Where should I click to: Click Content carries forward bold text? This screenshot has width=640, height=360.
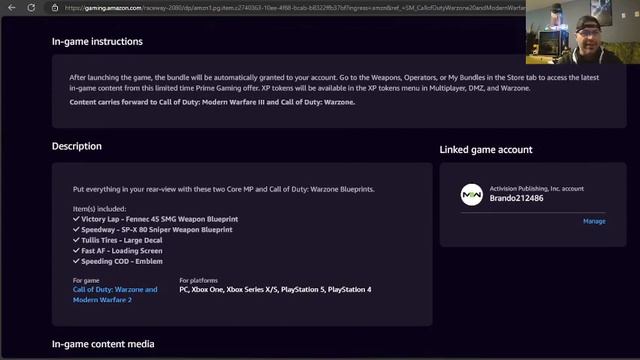pyautogui.click(x=212, y=102)
